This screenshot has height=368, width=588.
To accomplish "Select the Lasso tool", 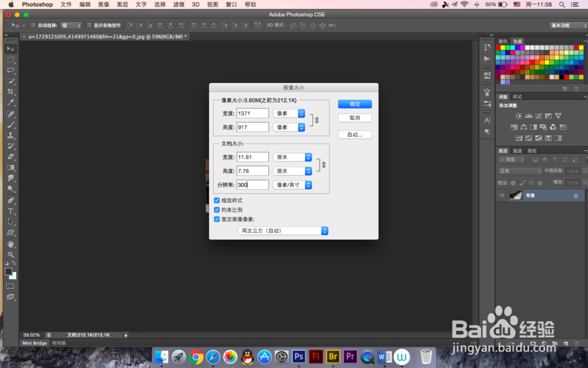I will pos(11,70).
